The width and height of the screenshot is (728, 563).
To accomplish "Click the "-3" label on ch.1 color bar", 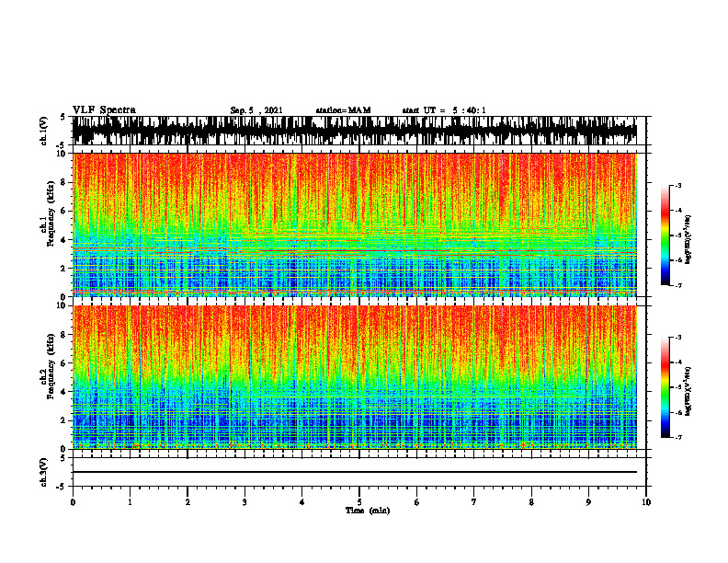I will [x=677, y=185].
